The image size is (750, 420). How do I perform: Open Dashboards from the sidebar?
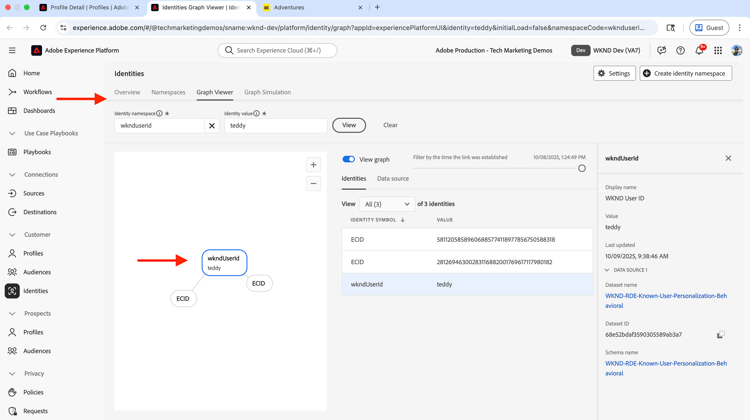[39, 111]
